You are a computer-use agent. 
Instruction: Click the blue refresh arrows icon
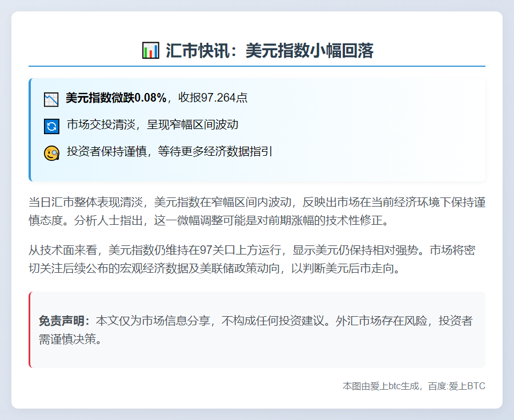[51, 126]
